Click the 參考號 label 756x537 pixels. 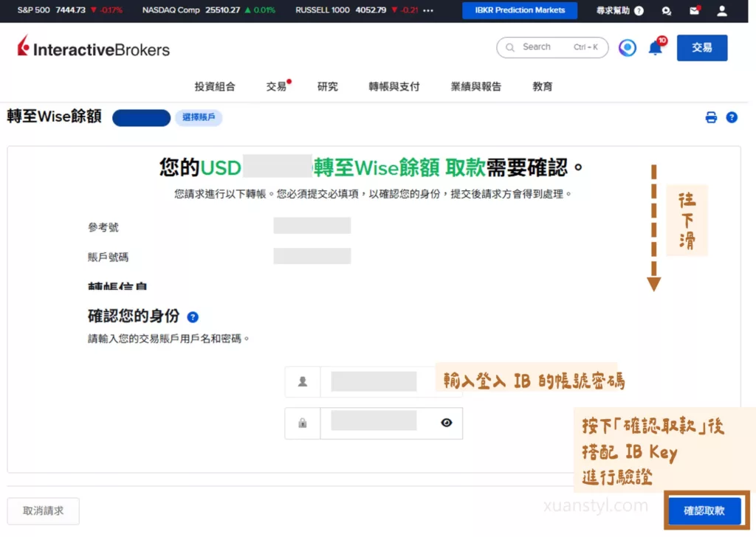click(103, 227)
